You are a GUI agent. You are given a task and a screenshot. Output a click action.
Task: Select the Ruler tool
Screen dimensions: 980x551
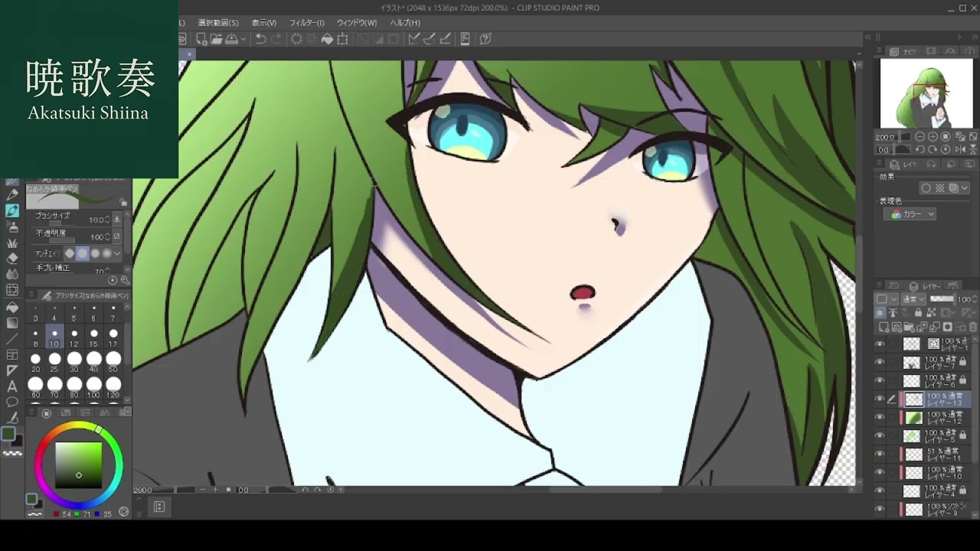[x=12, y=370]
